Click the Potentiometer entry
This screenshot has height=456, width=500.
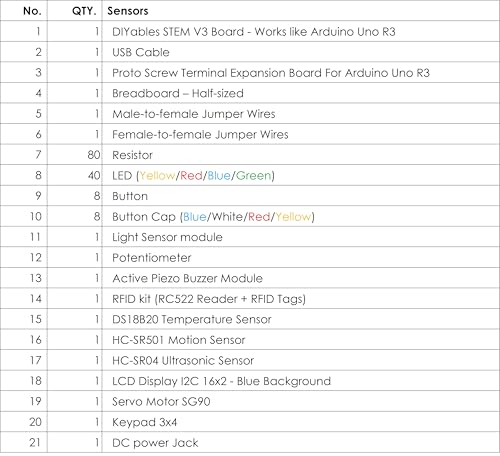click(x=152, y=258)
